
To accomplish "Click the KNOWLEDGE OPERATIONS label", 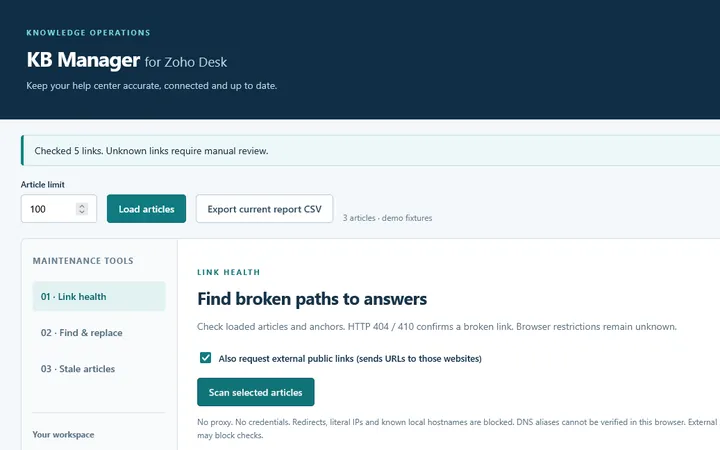I will tap(88, 33).
